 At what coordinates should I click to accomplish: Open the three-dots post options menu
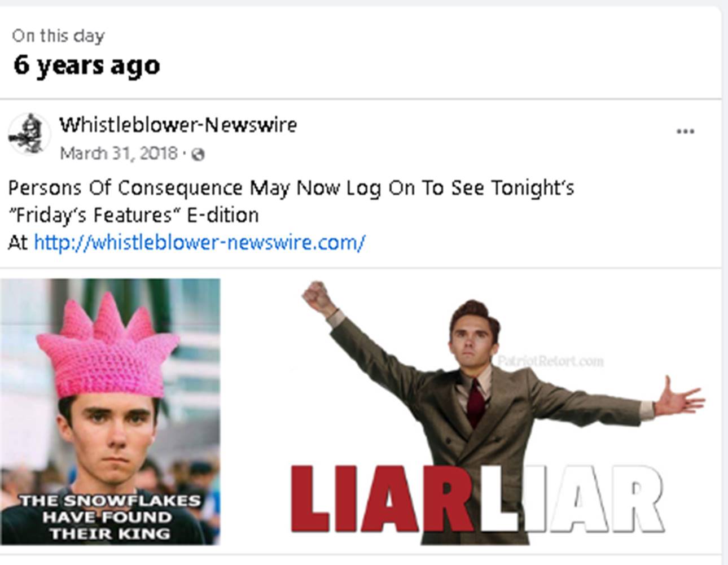coord(685,132)
